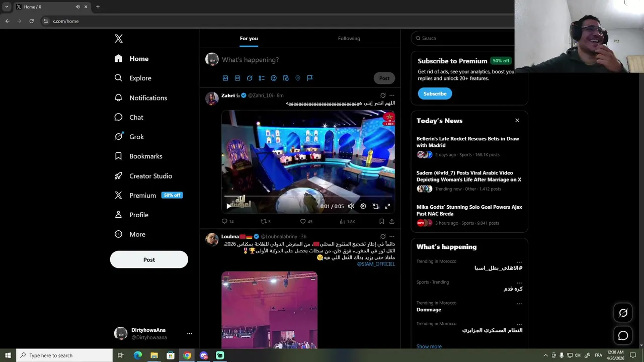Open Notifications in the sidebar
This screenshot has width=644, height=362.
tap(140, 98)
